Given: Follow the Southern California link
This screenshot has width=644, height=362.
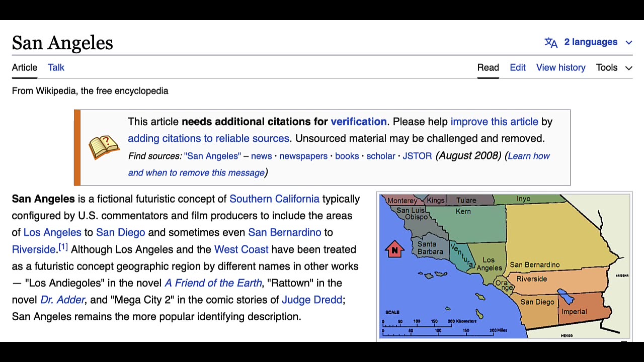Looking at the screenshot, I should [274, 199].
